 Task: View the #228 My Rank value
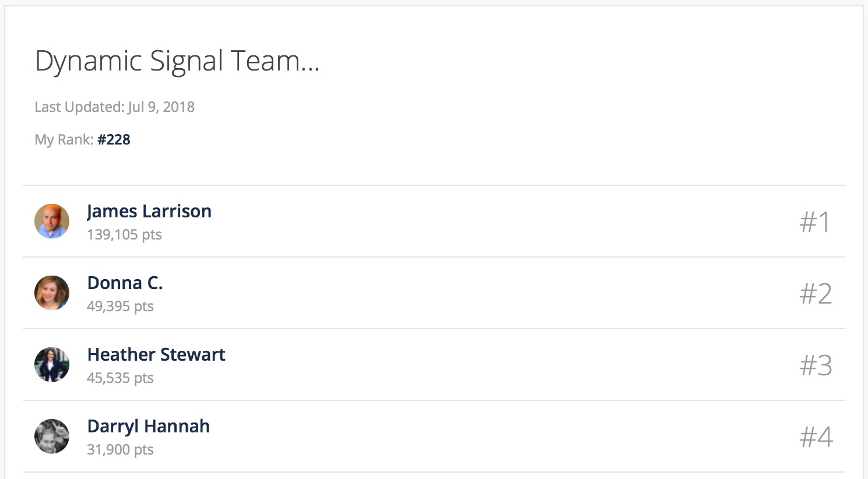(x=114, y=139)
